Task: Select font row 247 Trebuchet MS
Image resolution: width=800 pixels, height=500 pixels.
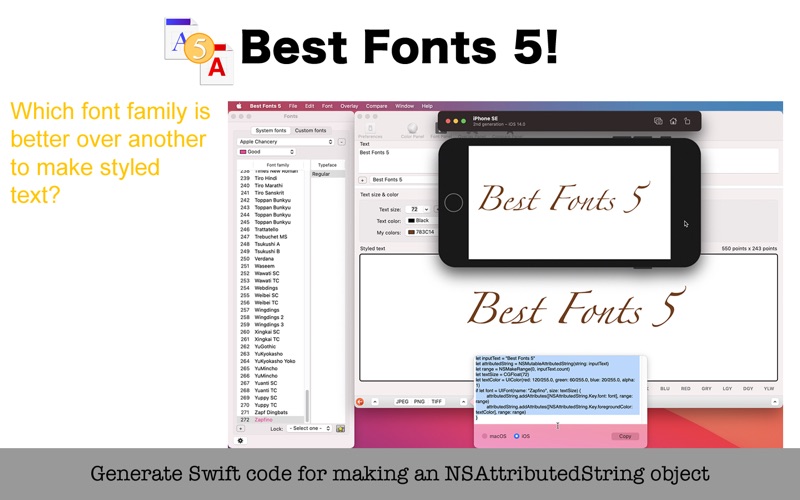Action: (x=272, y=237)
